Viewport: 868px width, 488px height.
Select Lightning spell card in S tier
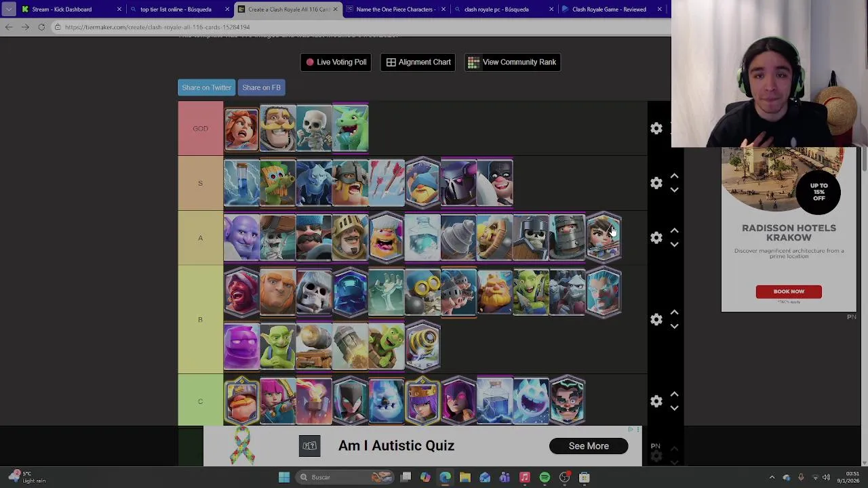coord(241,183)
